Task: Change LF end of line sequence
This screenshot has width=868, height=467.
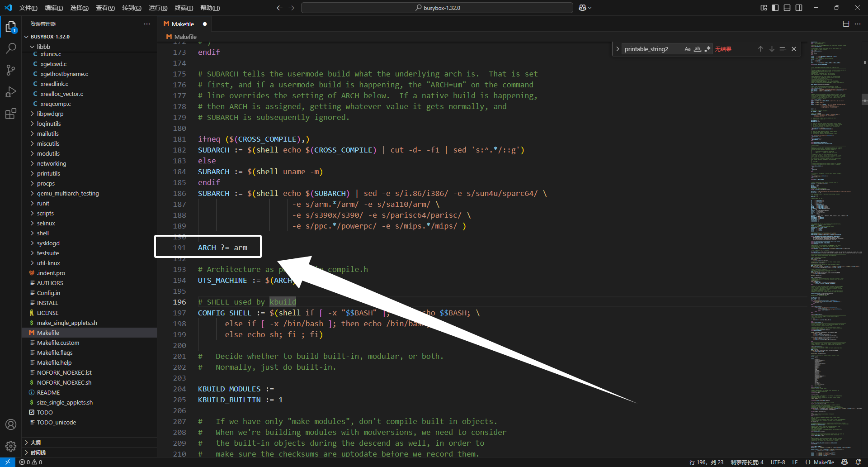Action: pyautogui.click(x=795, y=462)
